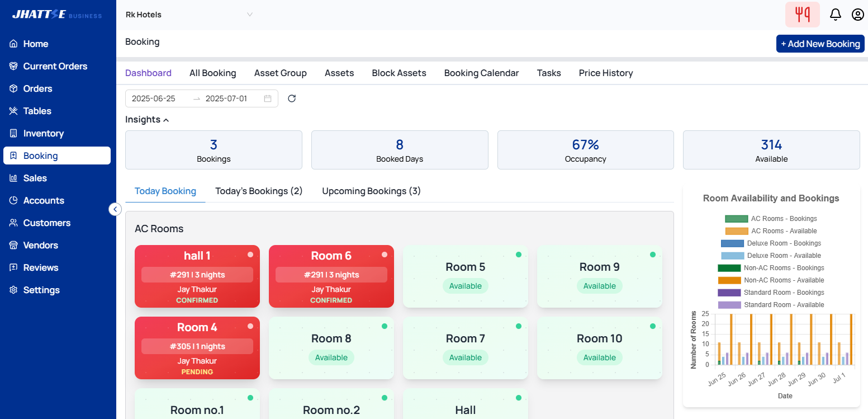Open the Bookings count card
The image size is (868, 419).
[x=214, y=150]
